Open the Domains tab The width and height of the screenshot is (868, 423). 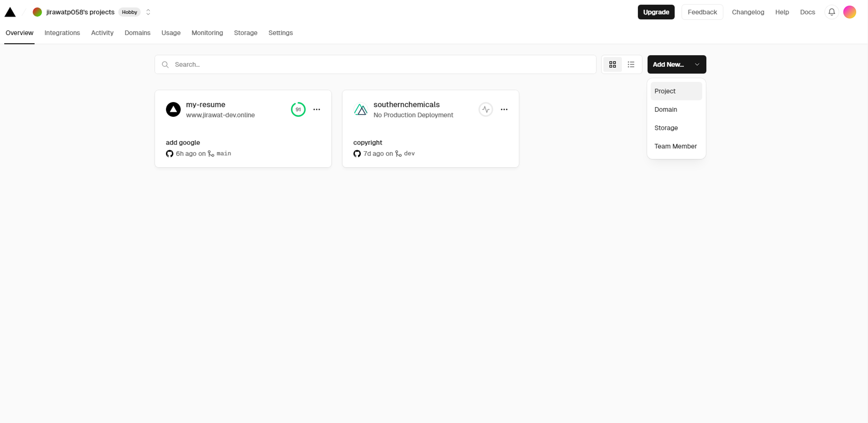[x=137, y=33]
